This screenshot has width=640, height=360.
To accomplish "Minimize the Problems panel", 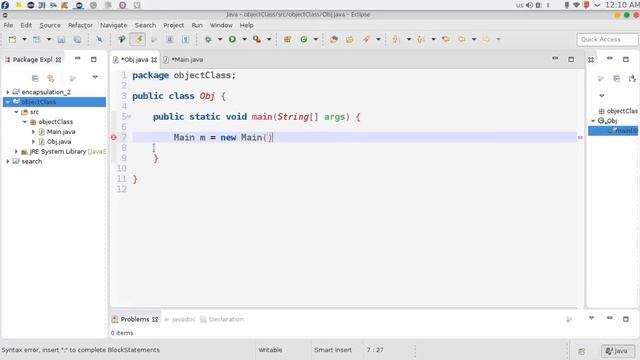I will (610, 318).
